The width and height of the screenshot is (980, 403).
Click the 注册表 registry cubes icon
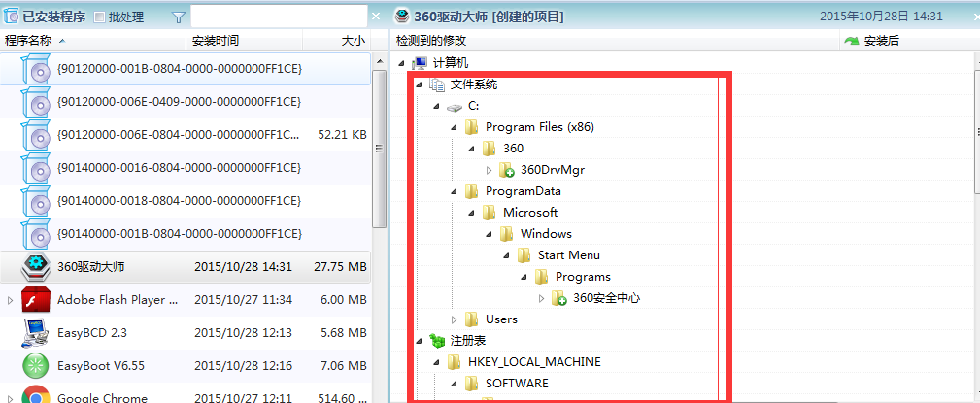437,341
